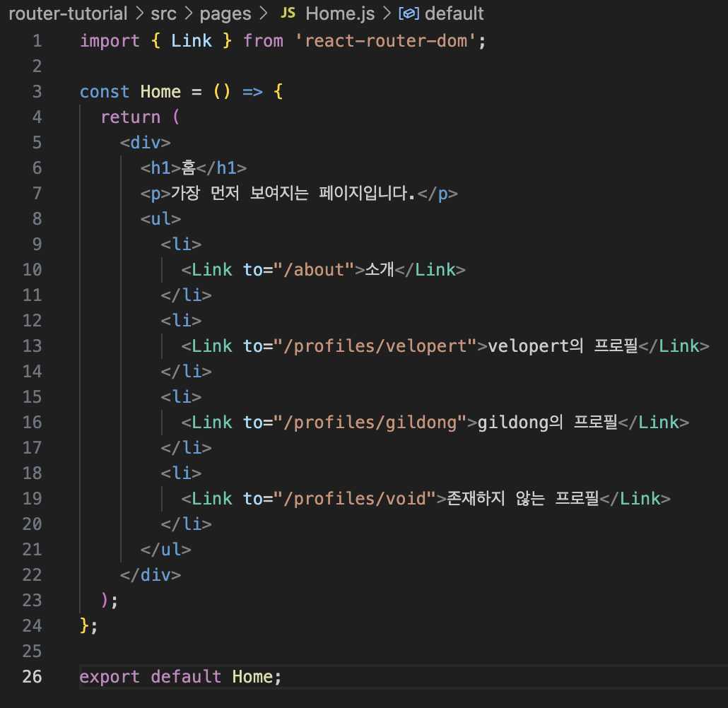Expand chevron after Home.js breadcrumb
This screenshot has width=728, height=708.
pos(387,13)
